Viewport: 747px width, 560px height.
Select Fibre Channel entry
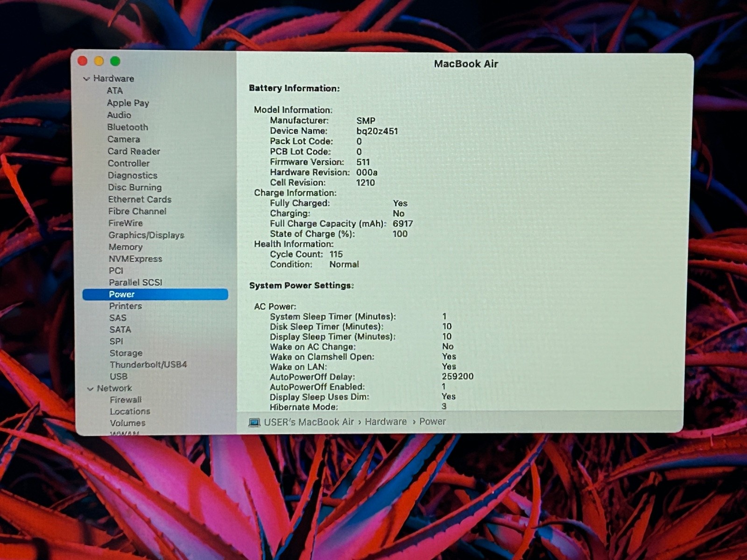(x=137, y=211)
